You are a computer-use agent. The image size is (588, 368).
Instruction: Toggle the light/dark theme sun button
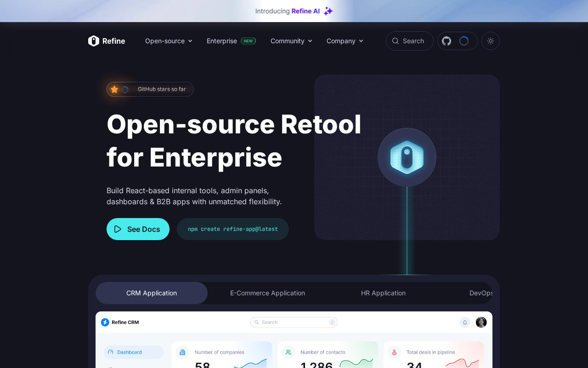pyautogui.click(x=491, y=41)
